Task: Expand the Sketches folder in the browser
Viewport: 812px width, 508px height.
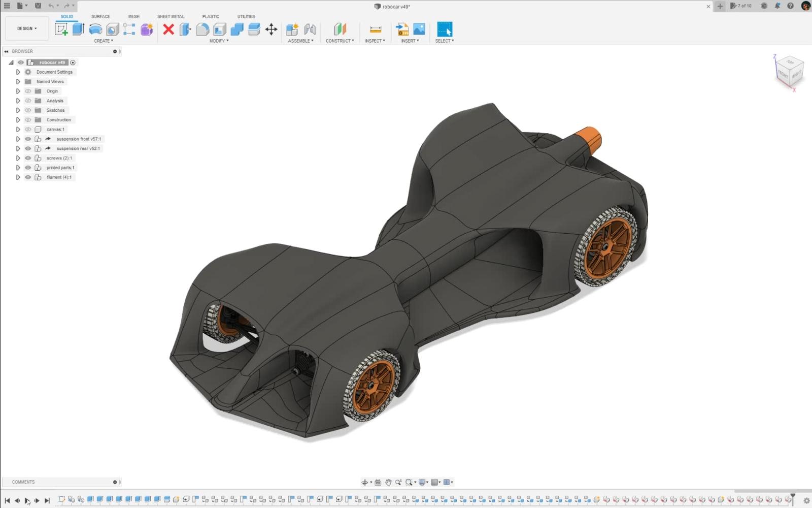Action: pyautogui.click(x=18, y=110)
